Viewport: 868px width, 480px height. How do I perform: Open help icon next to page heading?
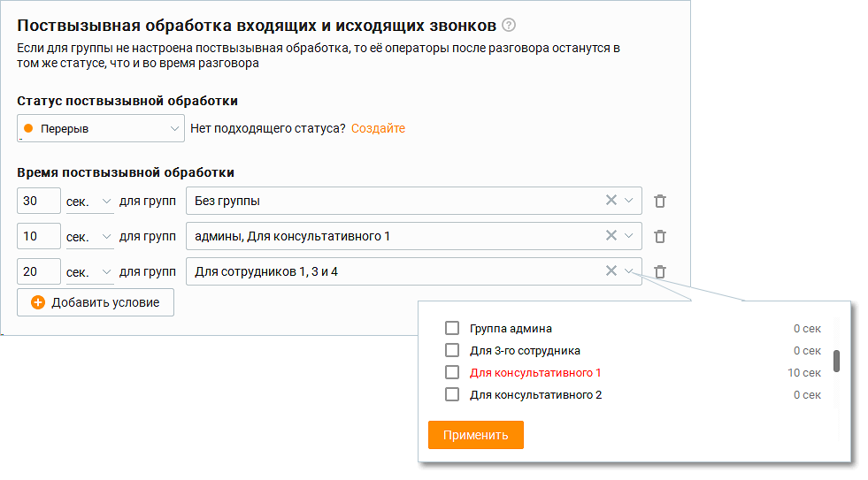pos(508,25)
